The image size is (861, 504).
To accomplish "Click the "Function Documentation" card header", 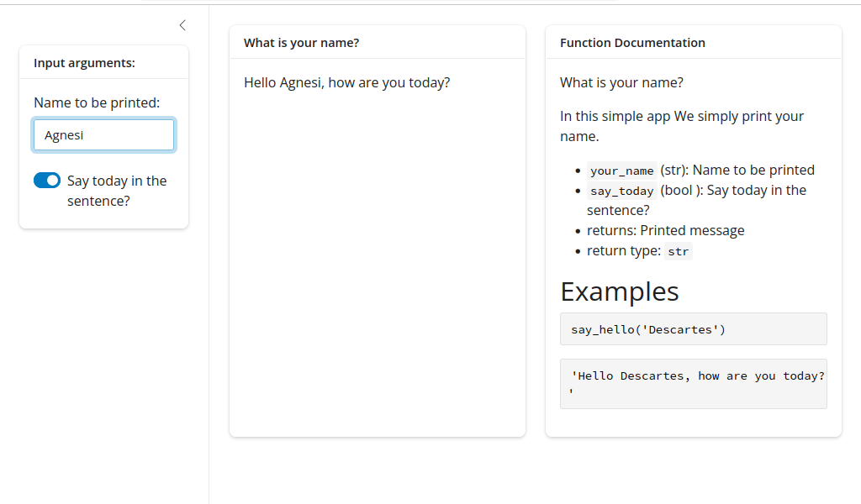I will point(632,43).
